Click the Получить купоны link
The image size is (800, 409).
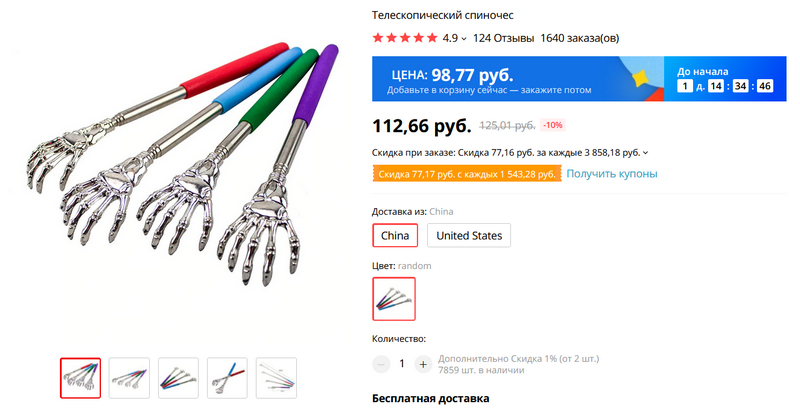pos(612,173)
